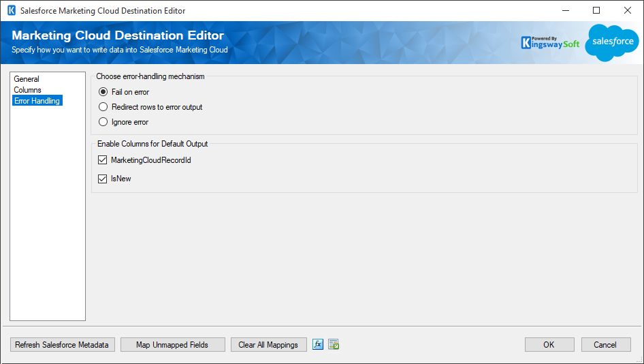644x364 pixels.
Task: Click the Salesforce cloud logo
Action: coord(612,42)
